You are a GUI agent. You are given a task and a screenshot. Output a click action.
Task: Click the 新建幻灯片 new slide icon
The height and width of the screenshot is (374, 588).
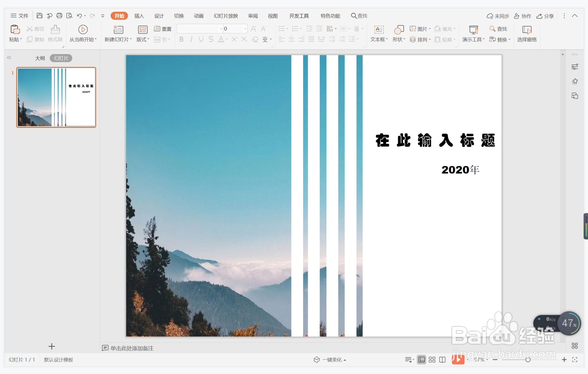(118, 30)
